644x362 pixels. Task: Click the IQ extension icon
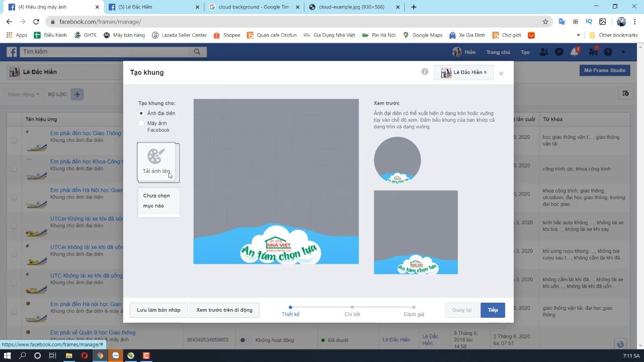point(589,22)
